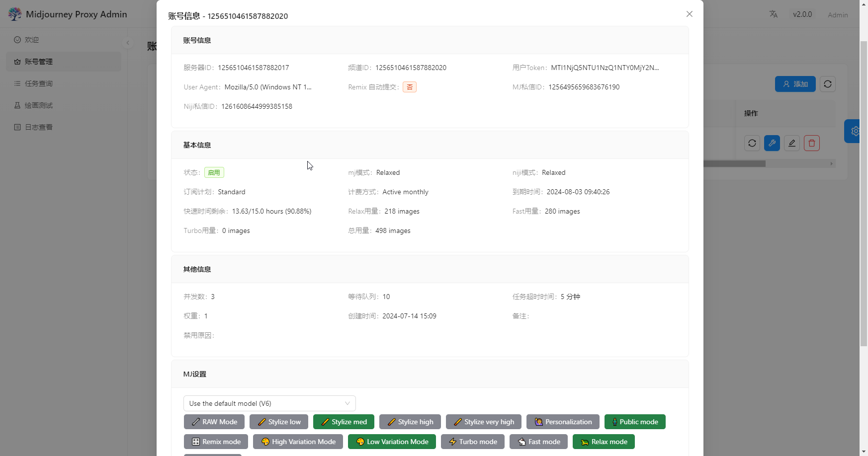Image resolution: width=868 pixels, height=456 pixels.
Task: Toggle Fast mode
Action: 538,442
